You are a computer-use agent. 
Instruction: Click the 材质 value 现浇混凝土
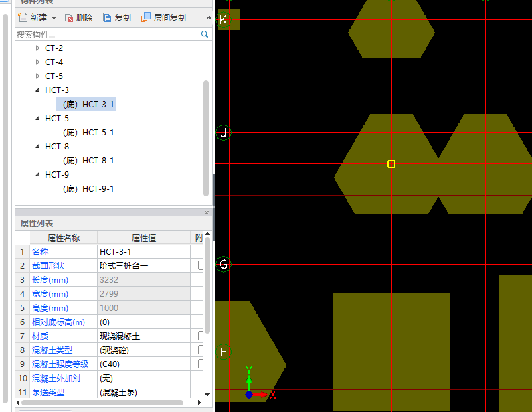(x=144, y=336)
